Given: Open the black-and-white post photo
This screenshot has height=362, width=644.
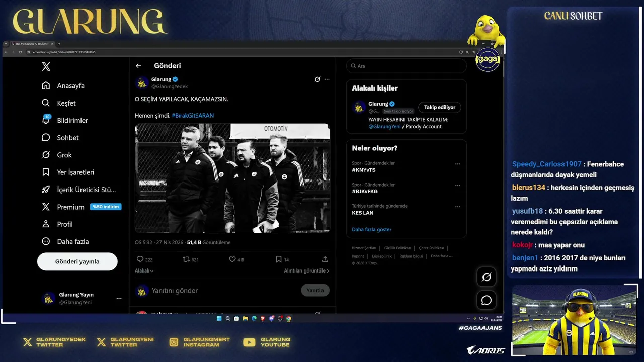Looking at the screenshot, I should tap(232, 178).
